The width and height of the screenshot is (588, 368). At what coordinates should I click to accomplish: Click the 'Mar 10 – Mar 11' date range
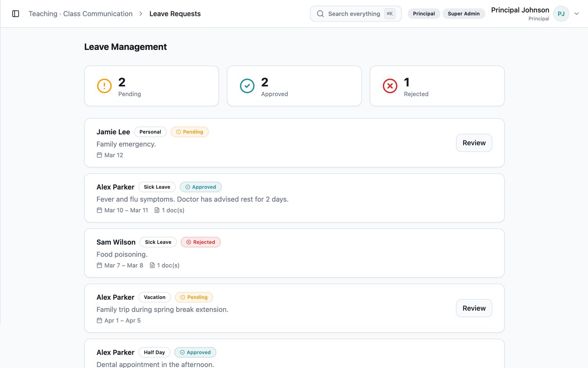[126, 210]
